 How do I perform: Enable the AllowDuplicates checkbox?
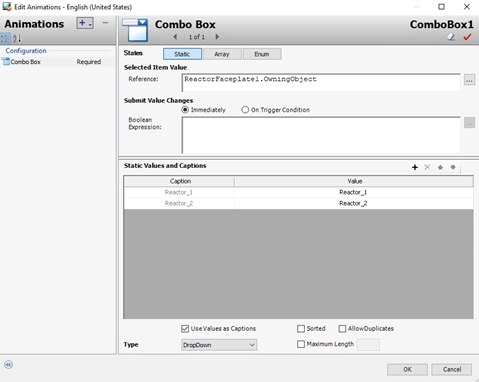[x=342, y=329]
